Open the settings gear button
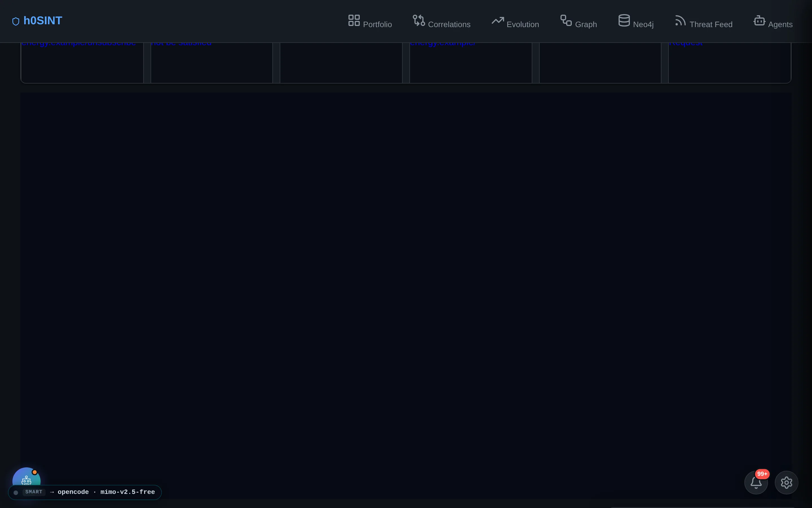Screen dimensions: 812x508 click(x=787, y=483)
